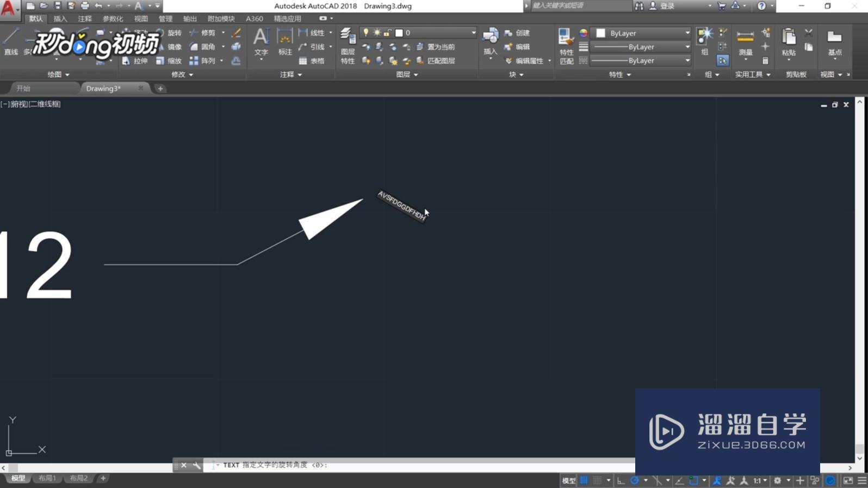Open the linetype ByLayer dropdown
868x488 pixels.
(x=642, y=60)
